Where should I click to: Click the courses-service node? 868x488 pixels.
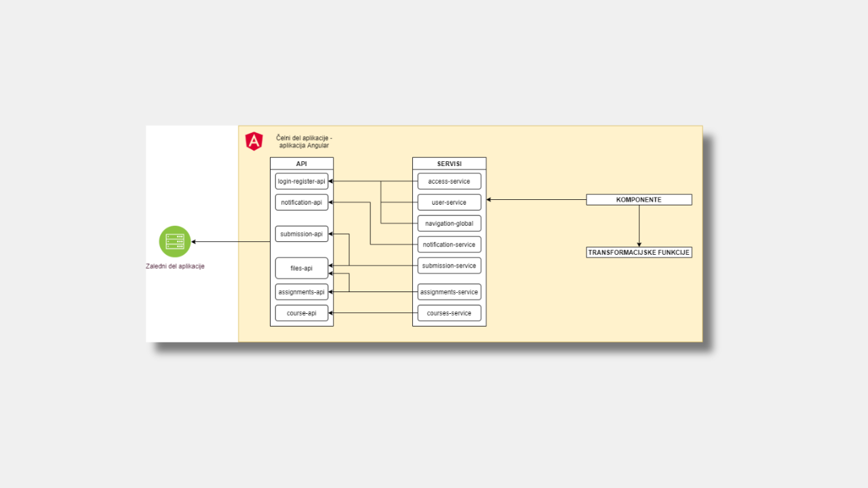pos(449,313)
